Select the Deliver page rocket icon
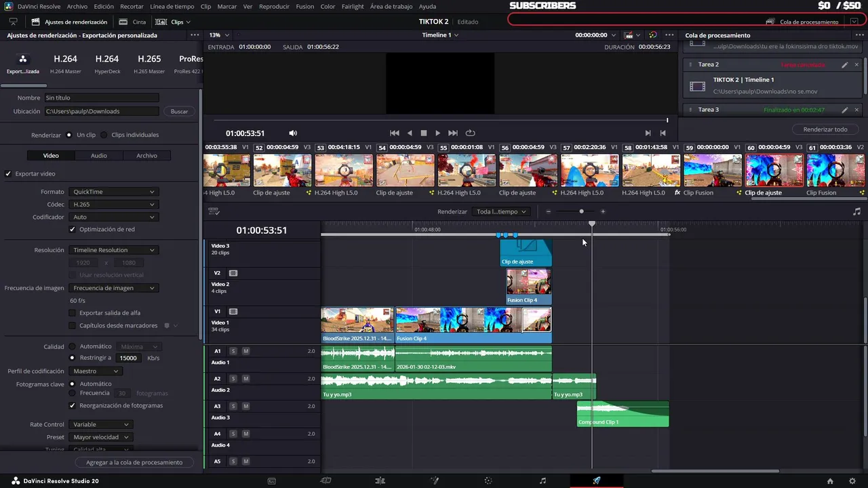Screen dimensions: 868x488 pyautogui.click(x=597, y=481)
